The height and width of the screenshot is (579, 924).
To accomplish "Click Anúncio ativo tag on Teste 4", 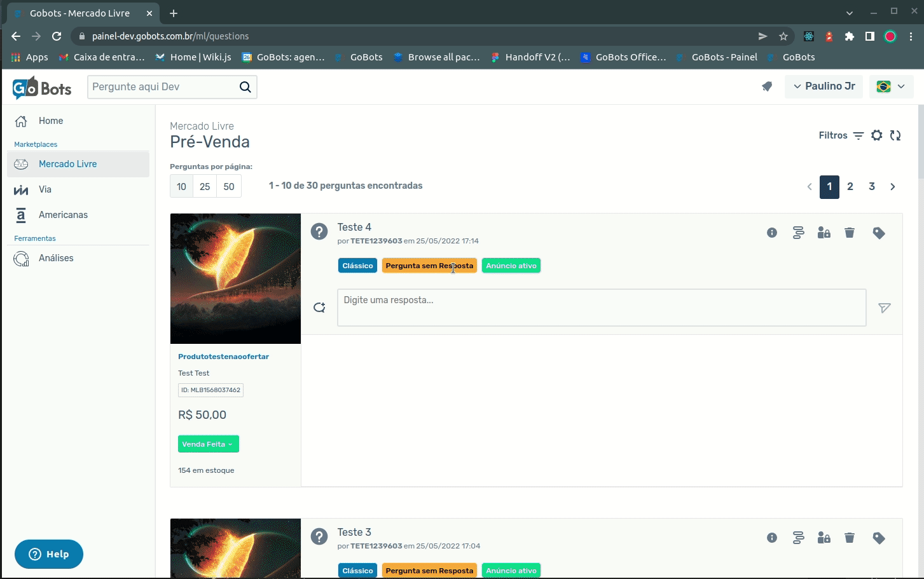I will (511, 266).
